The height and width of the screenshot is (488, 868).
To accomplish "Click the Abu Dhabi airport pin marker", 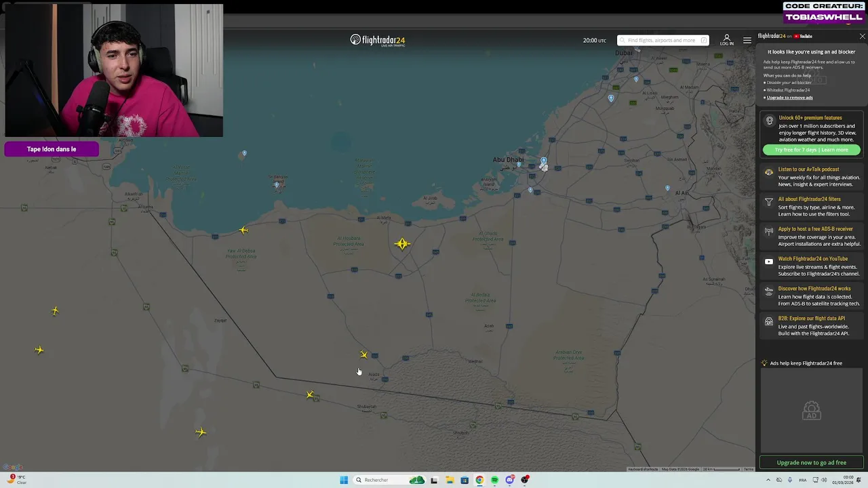I will pyautogui.click(x=543, y=162).
